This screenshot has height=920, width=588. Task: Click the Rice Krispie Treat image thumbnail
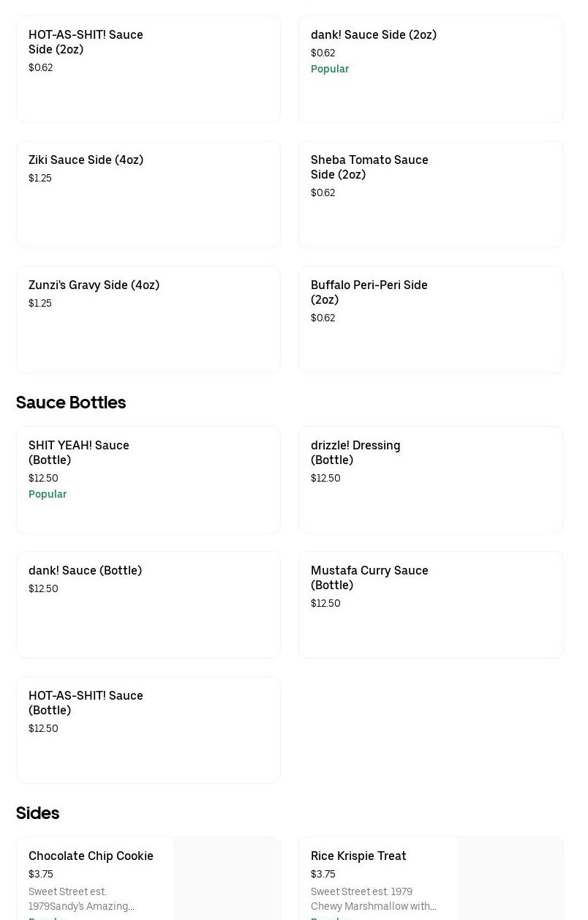(510, 878)
